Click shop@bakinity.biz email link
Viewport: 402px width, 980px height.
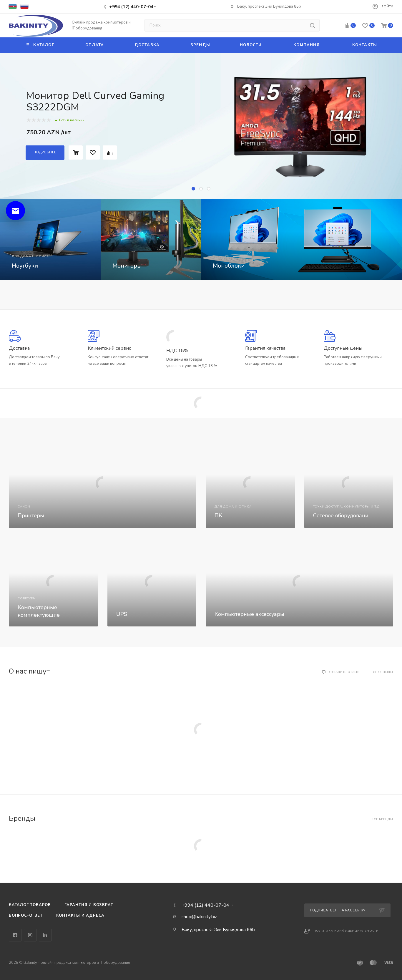point(199,917)
